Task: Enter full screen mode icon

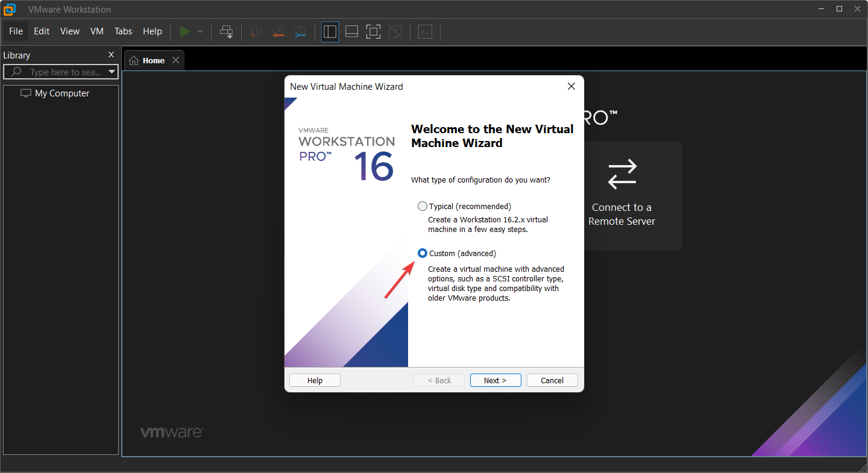Action: click(374, 32)
